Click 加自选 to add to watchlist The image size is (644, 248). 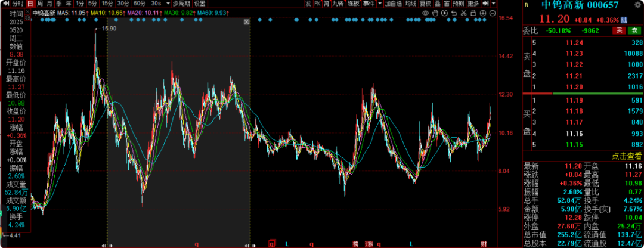(x=394, y=4)
